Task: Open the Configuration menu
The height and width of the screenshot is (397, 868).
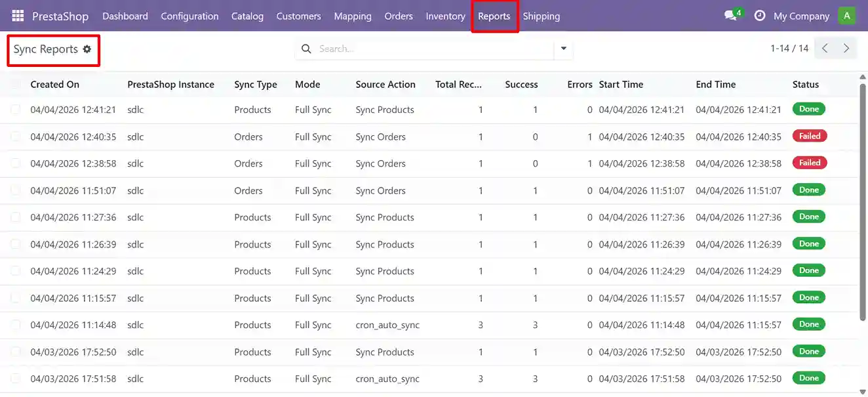Action: click(x=189, y=16)
